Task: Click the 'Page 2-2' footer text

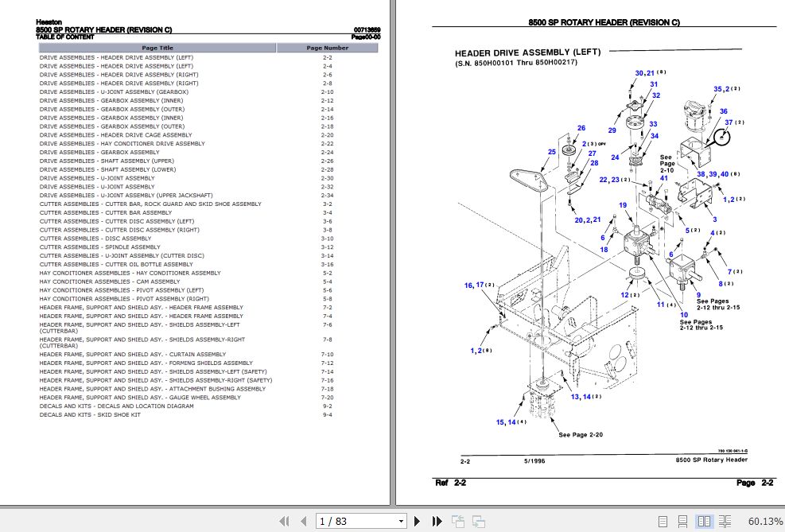Action: [x=755, y=483]
